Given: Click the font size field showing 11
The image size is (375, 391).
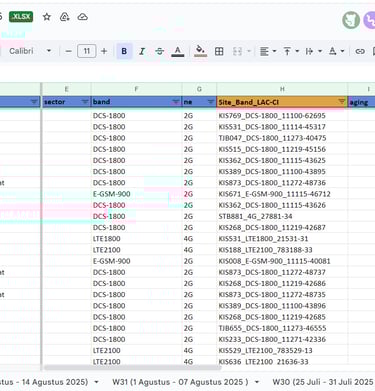Looking at the screenshot, I should (x=87, y=51).
